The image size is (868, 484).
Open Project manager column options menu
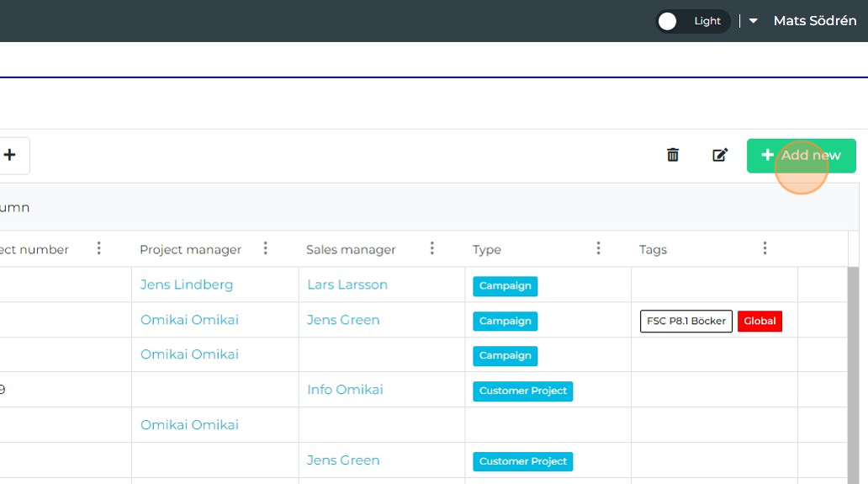266,248
